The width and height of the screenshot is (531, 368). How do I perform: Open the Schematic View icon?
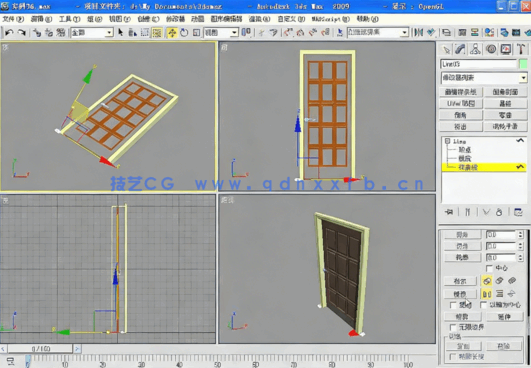tap(474, 33)
